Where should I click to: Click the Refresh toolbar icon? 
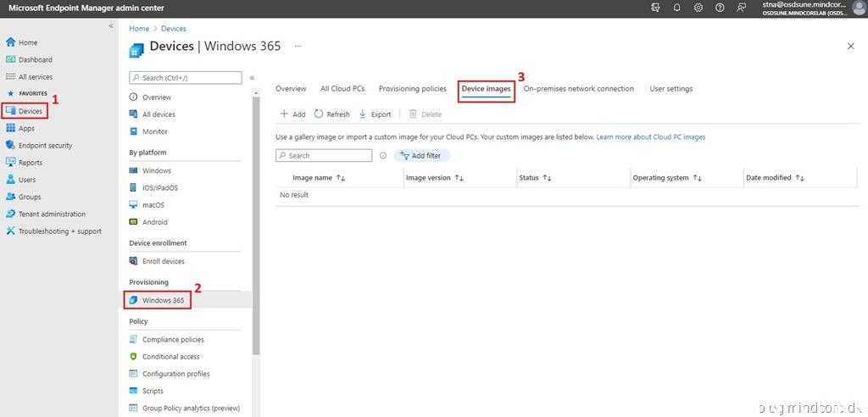pos(319,114)
